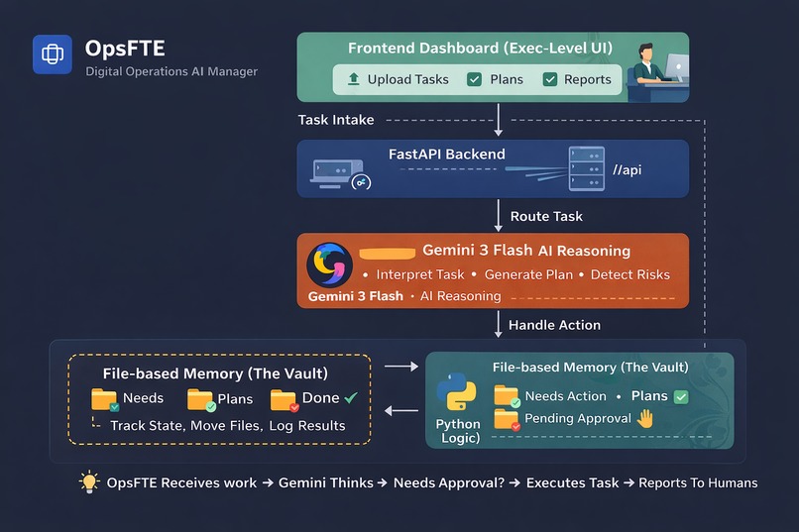Click the Python logo icon
Screen dimensions: 799x532
457,392
